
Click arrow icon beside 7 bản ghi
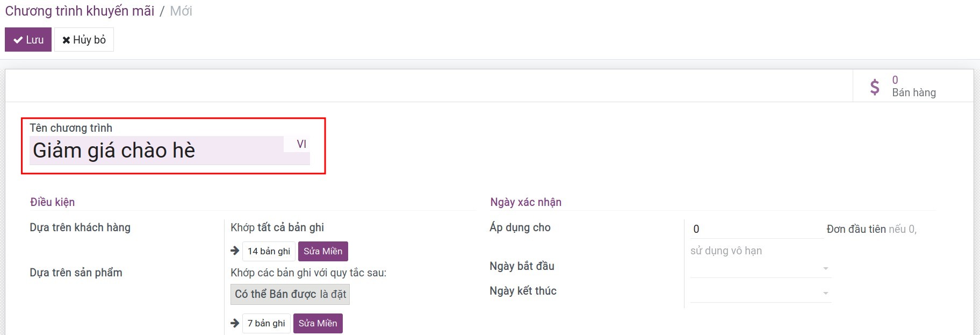click(x=235, y=323)
